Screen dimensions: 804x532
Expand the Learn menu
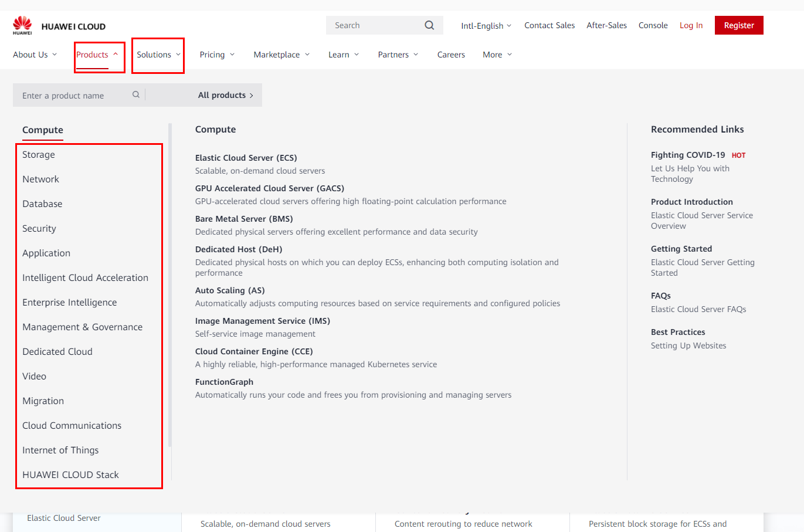coord(344,55)
